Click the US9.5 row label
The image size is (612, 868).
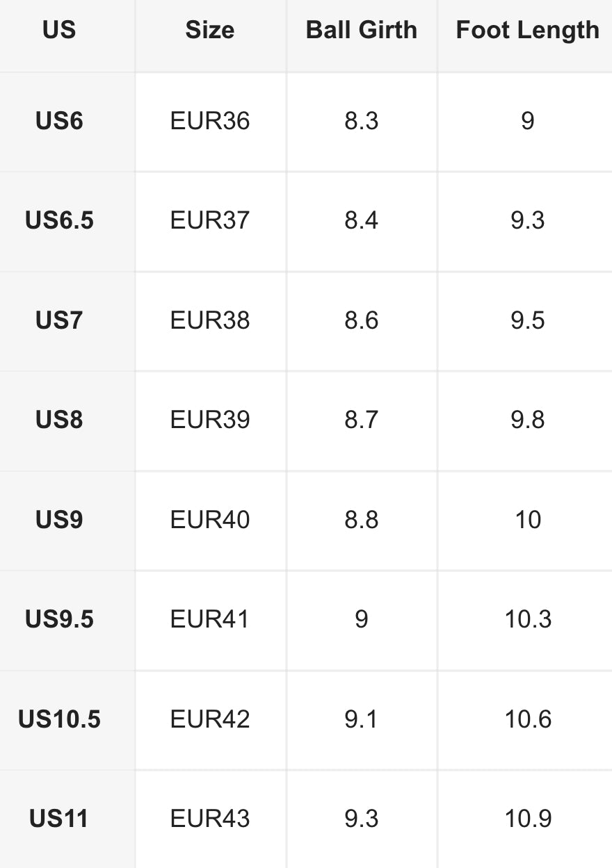tap(59, 619)
